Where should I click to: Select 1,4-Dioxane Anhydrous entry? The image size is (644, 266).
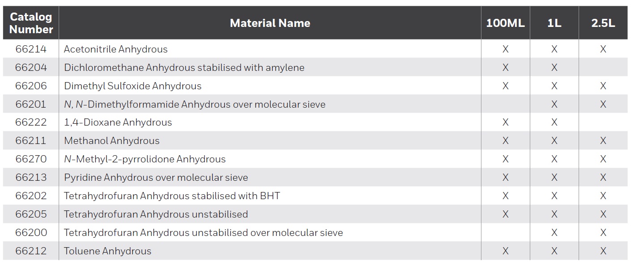[x=118, y=122]
